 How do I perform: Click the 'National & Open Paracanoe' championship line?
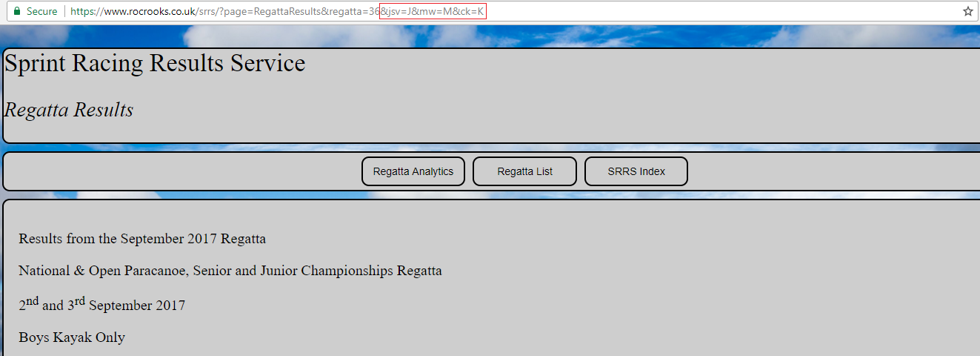point(230,271)
